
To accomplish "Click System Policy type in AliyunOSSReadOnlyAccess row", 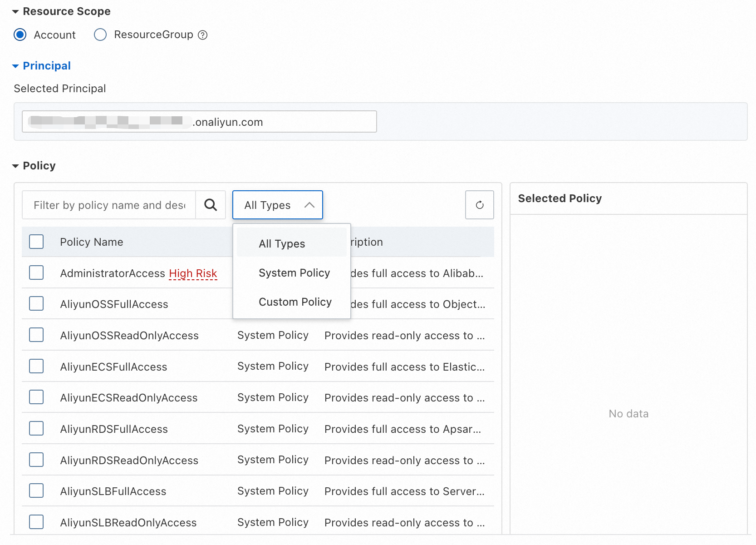I will click(273, 335).
